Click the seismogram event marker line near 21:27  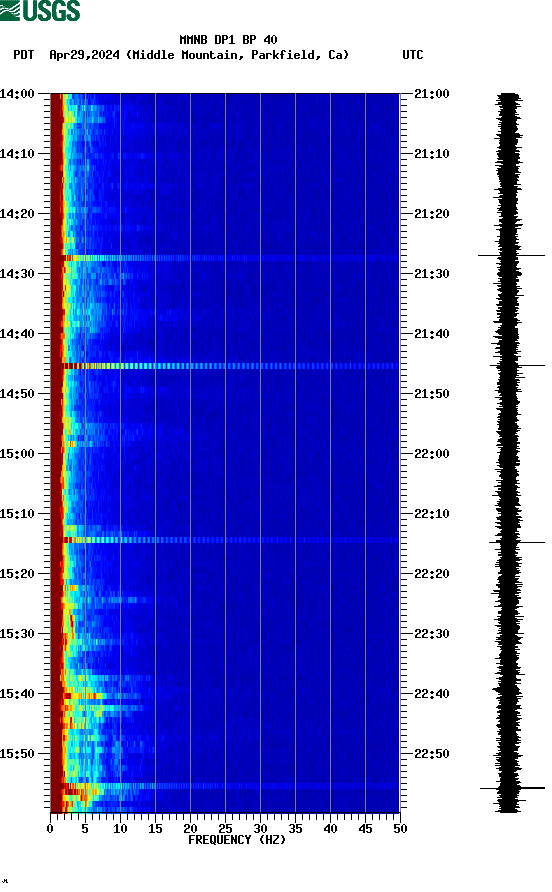(x=511, y=256)
